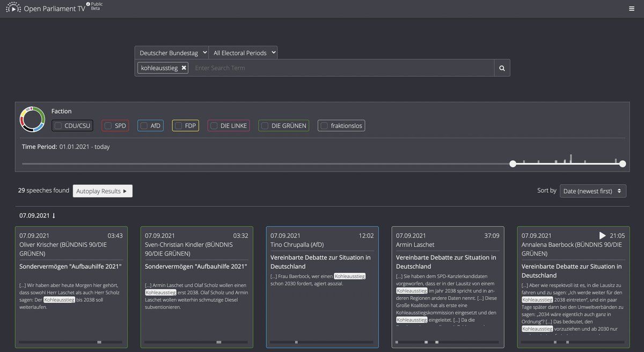The height and width of the screenshot is (352, 644).
Task: Open Sven-Christian Kindler's speech card
Action: [x=196, y=287]
